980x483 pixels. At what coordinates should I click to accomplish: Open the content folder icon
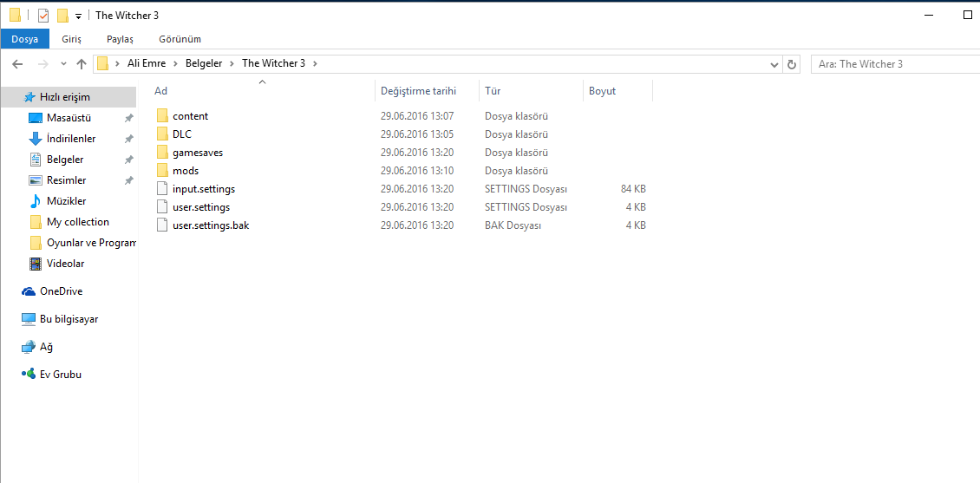[162, 116]
